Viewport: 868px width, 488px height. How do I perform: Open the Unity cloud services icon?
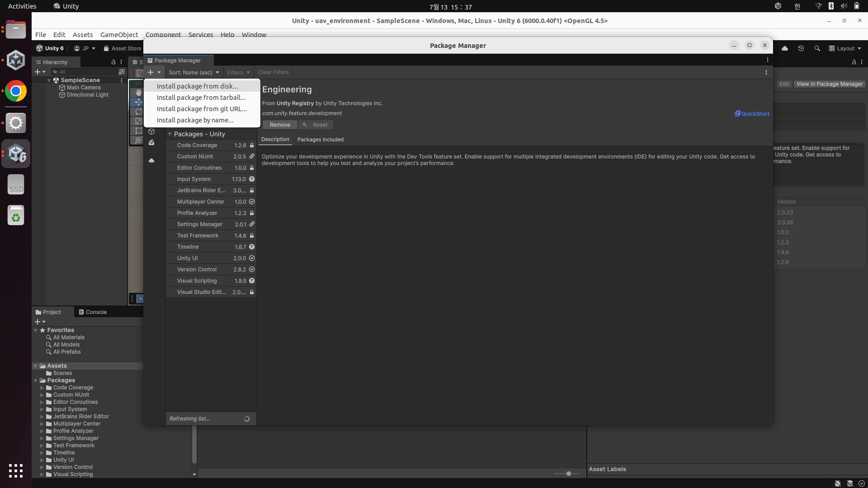(x=785, y=48)
